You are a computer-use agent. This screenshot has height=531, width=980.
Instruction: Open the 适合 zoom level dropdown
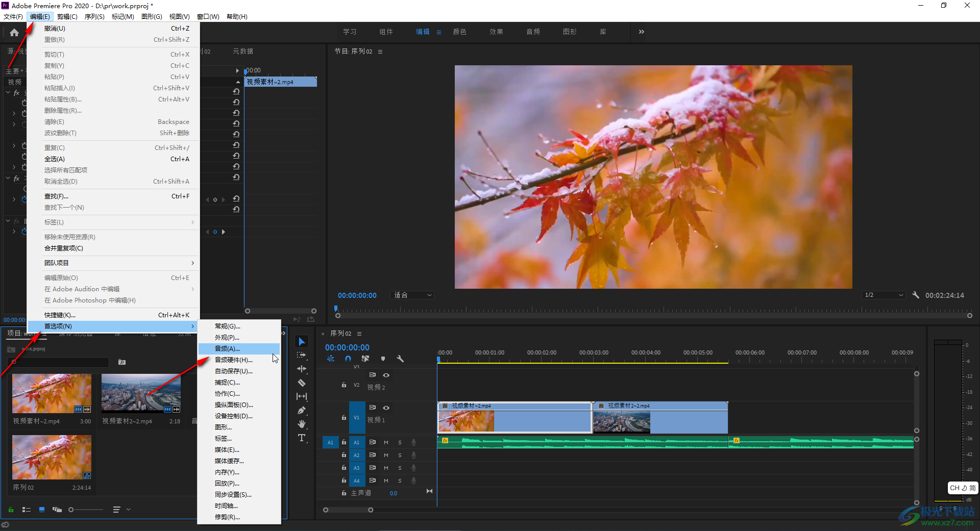(412, 295)
